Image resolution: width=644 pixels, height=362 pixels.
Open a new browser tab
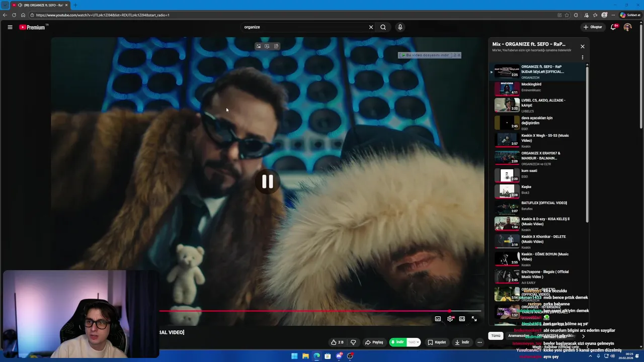(x=75, y=5)
